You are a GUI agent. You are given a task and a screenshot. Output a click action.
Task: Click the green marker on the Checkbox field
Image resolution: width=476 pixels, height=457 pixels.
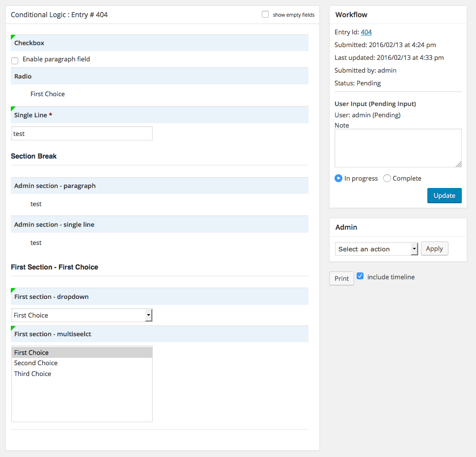click(x=12, y=36)
